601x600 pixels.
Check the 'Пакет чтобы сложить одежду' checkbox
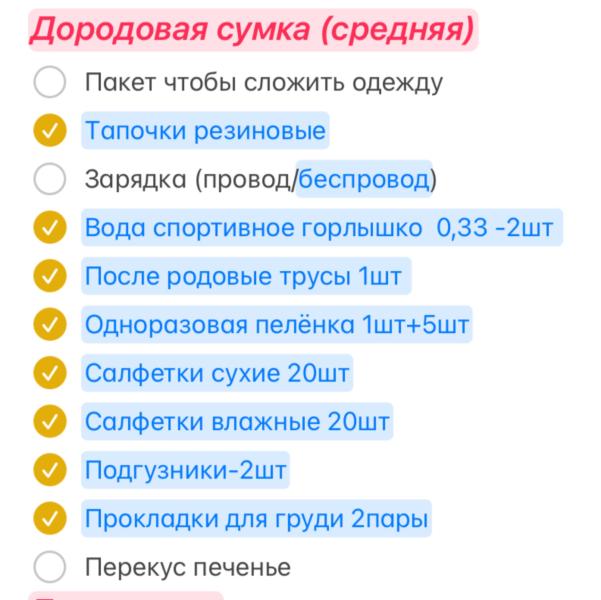pyautogui.click(x=50, y=82)
